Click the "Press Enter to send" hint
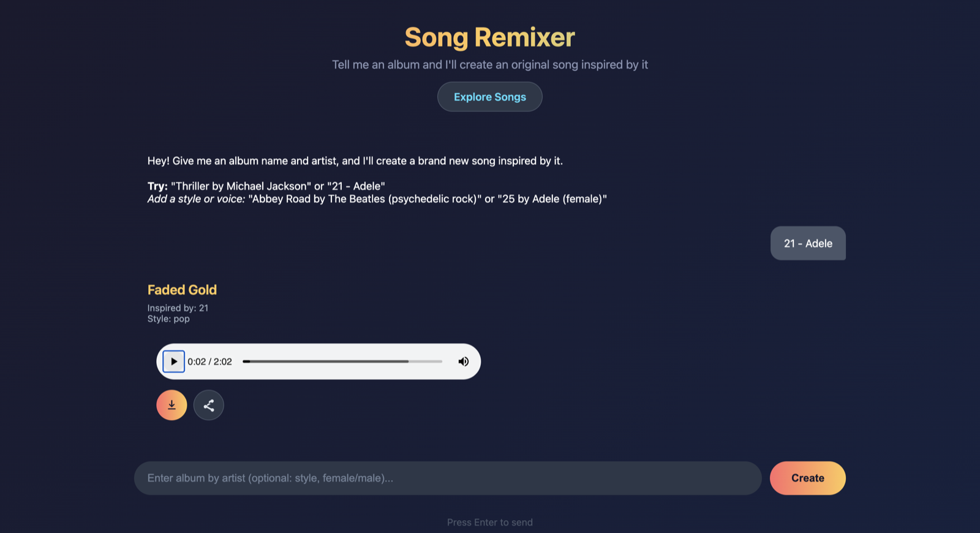The width and height of the screenshot is (980, 533). coord(489,522)
